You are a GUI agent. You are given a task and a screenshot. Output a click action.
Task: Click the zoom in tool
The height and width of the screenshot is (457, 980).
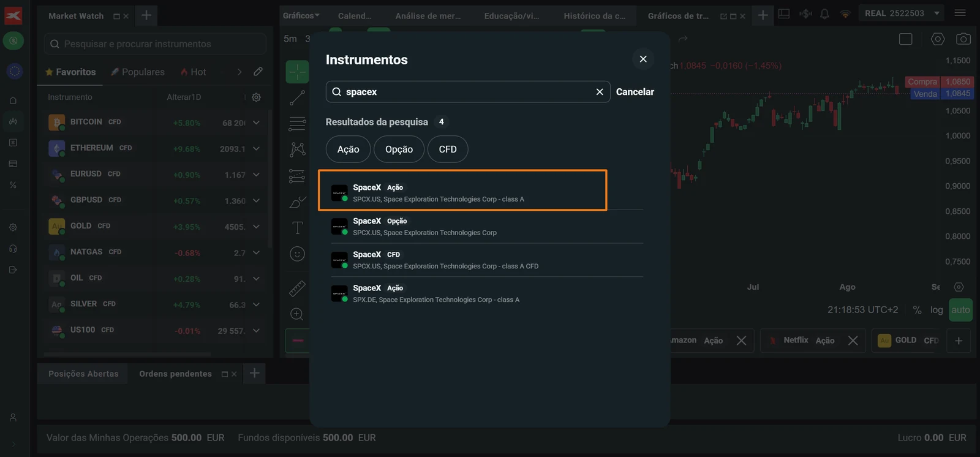297,314
